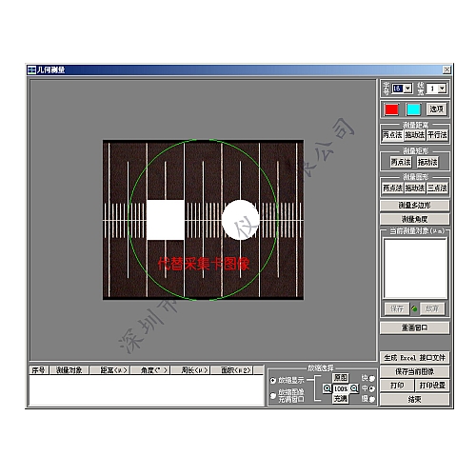Pick the cyan color swatch
Image resolution: width=476 pixels, height=476 pixels.
[x=413, y=109]
